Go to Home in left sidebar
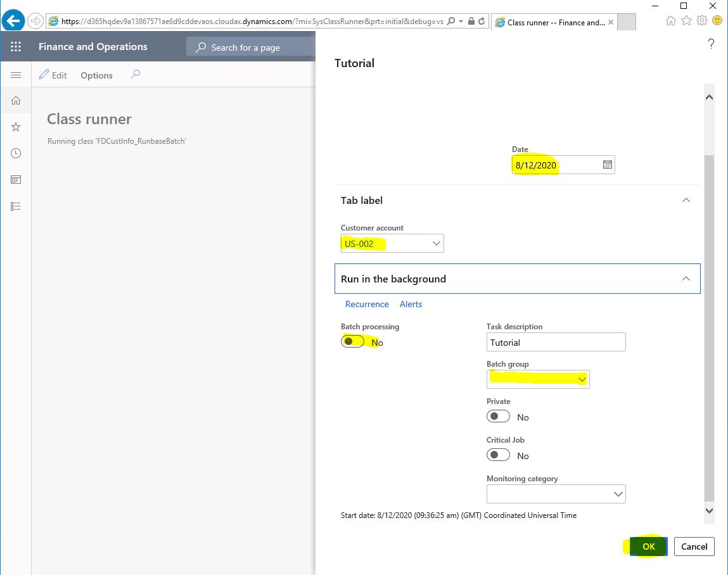This screenshot has width=728, height=575. pyautogui.click(x=16, y=100)
